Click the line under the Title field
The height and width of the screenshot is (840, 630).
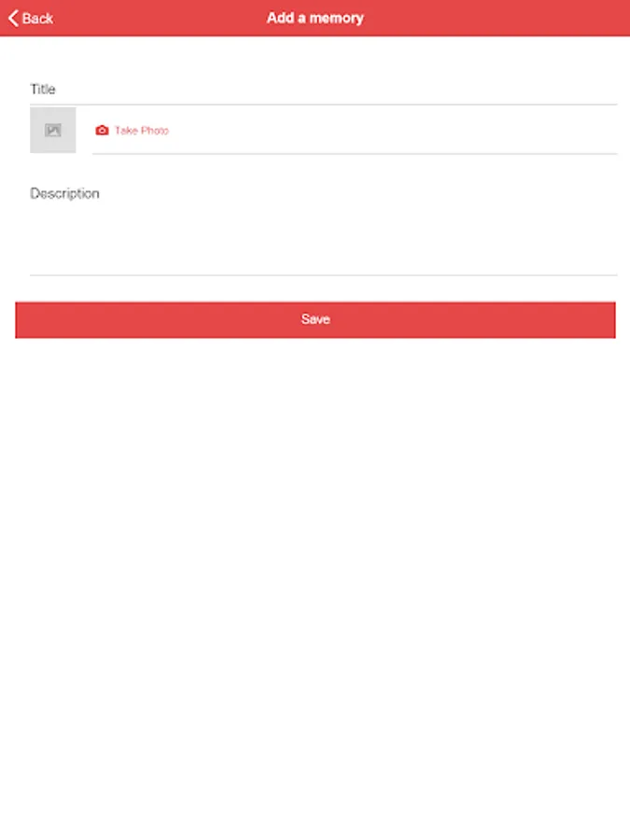pos(324,105)
